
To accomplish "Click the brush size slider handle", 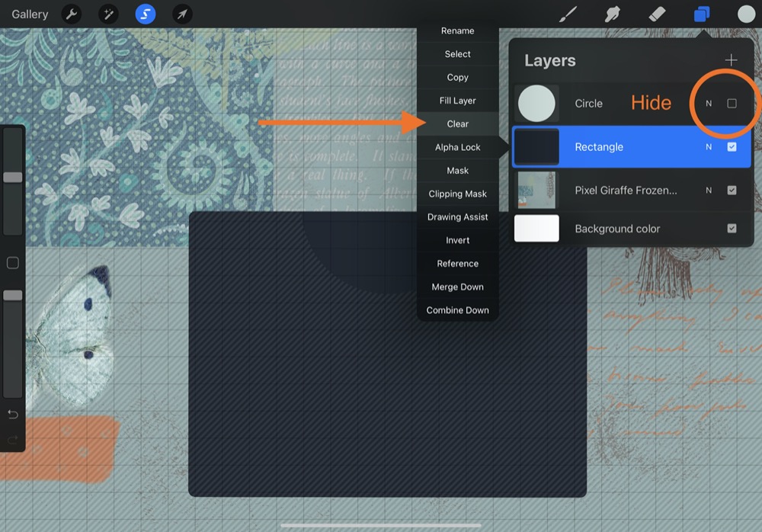I will pyautogui.click(x=13, y=177).
